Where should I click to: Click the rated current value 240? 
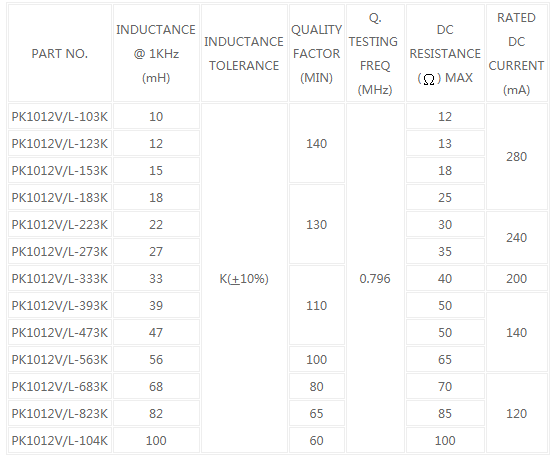point(517,238)
